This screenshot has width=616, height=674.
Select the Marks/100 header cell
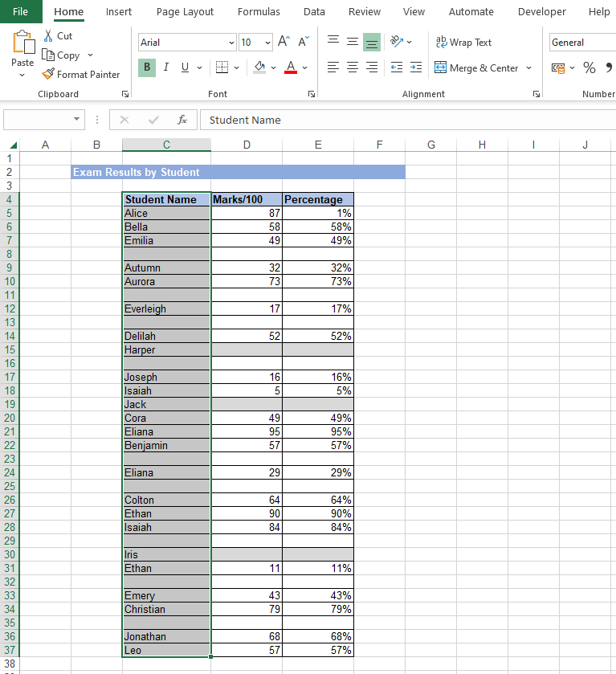247,199
